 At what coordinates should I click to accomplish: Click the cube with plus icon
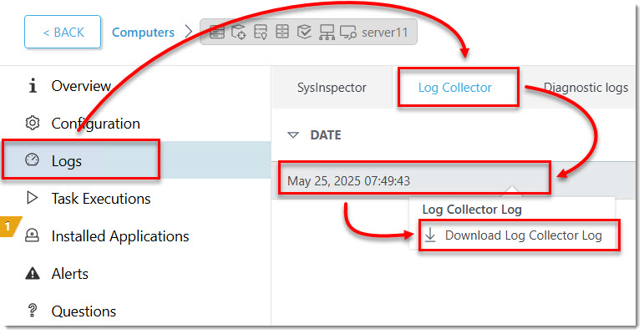point(239,32)
